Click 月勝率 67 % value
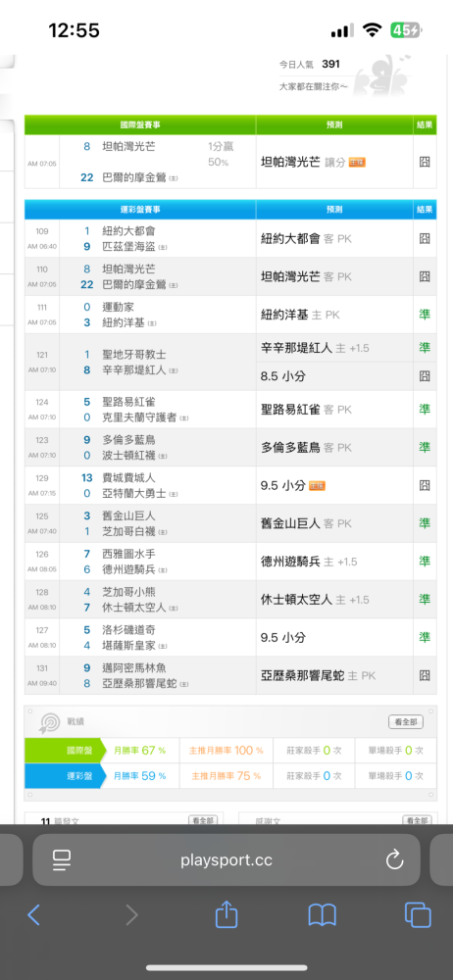The height and width of the screenshot is (980, 453). (139, 750)
